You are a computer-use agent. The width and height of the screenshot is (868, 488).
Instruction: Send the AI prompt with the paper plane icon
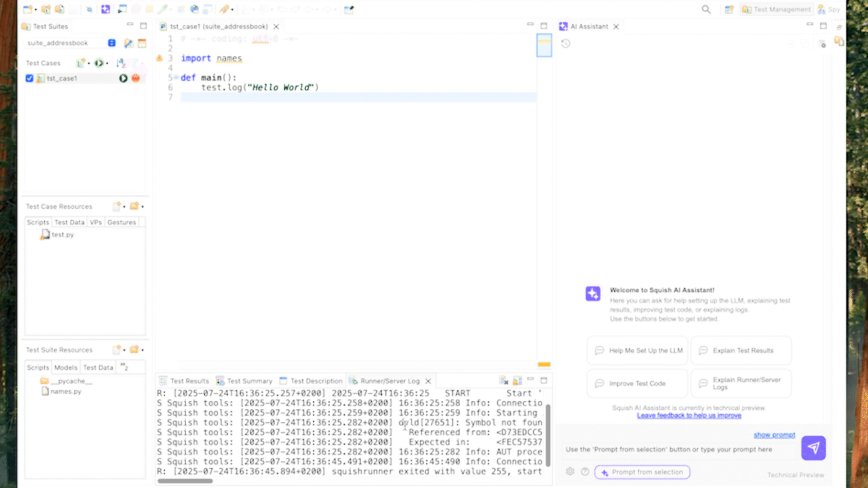coord(813,448)
